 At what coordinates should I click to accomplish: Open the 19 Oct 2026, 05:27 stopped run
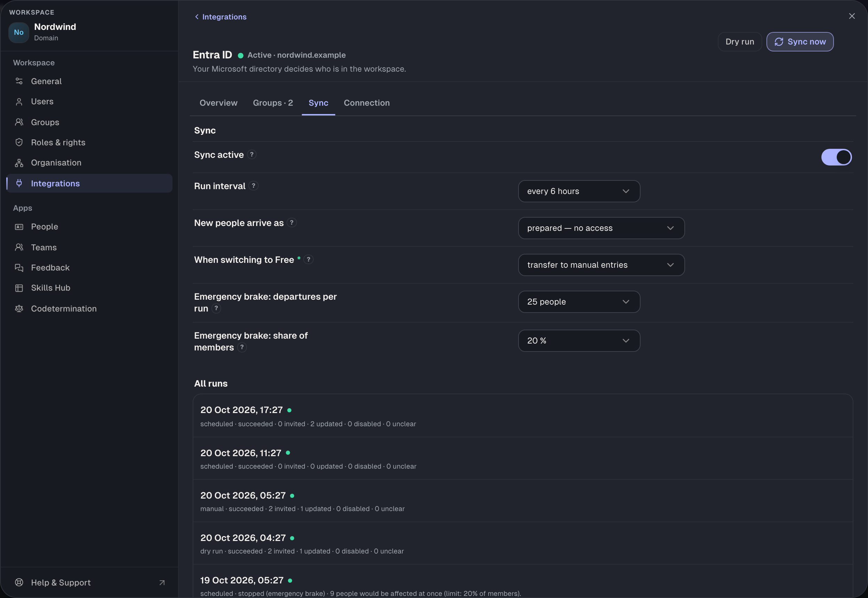523,582
